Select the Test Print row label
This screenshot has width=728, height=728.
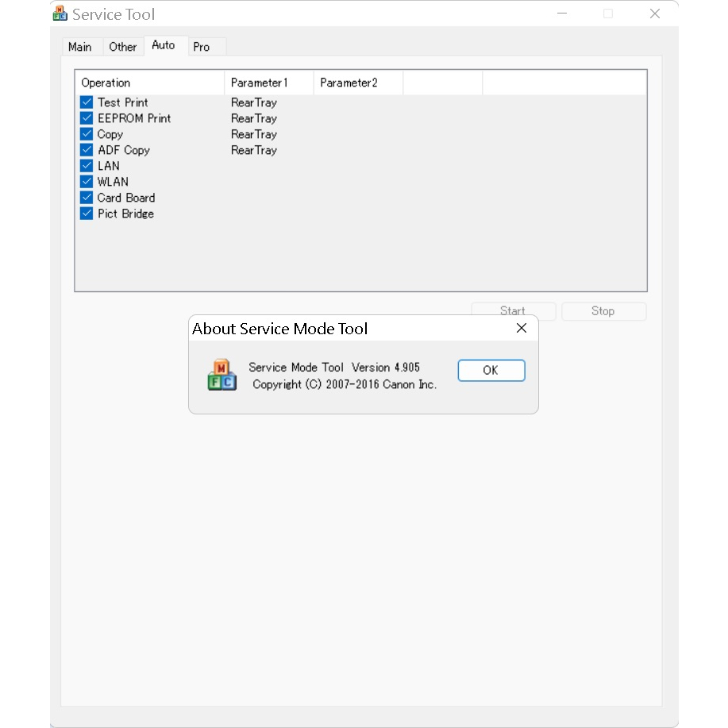pyautogui.click(x=122, y=102)
